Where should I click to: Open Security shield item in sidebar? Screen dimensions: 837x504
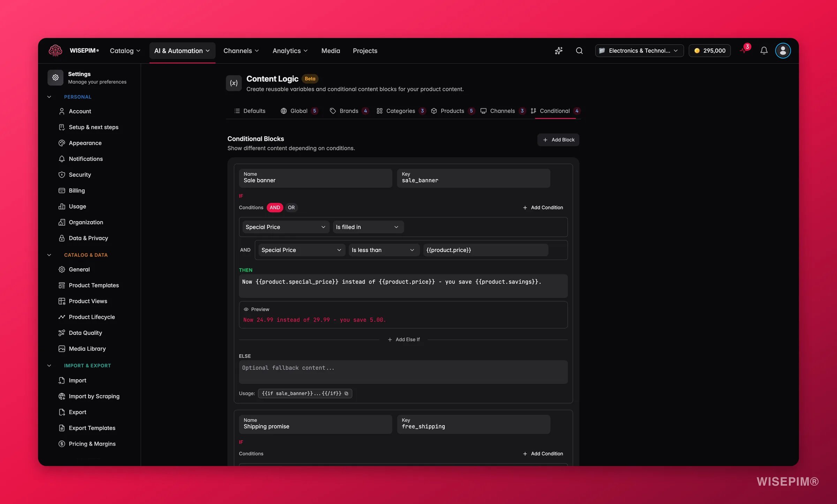[x=80, y=175]
